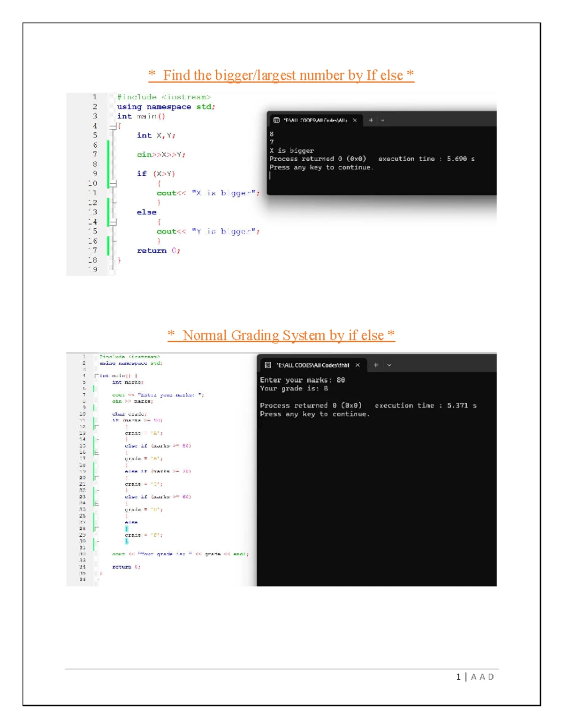
Task: Click the terminal icon in the lower console tab
Action: tap(268, 365)
